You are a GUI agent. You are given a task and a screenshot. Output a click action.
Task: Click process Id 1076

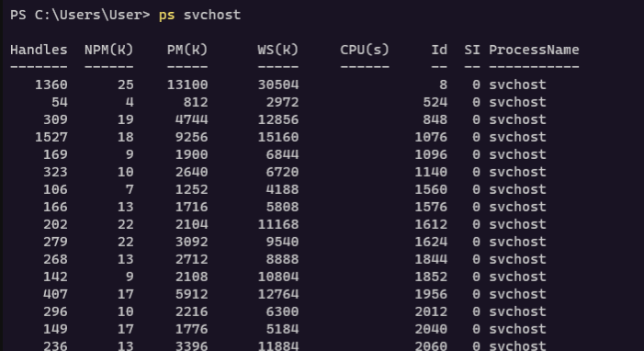tap(431, 137)
